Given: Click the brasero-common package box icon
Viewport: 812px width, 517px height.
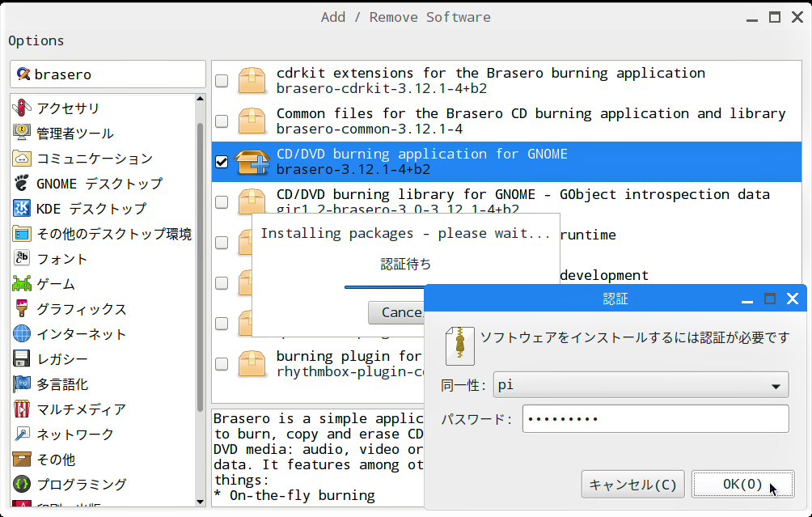Looking at the screenshot, I should 252,121.
